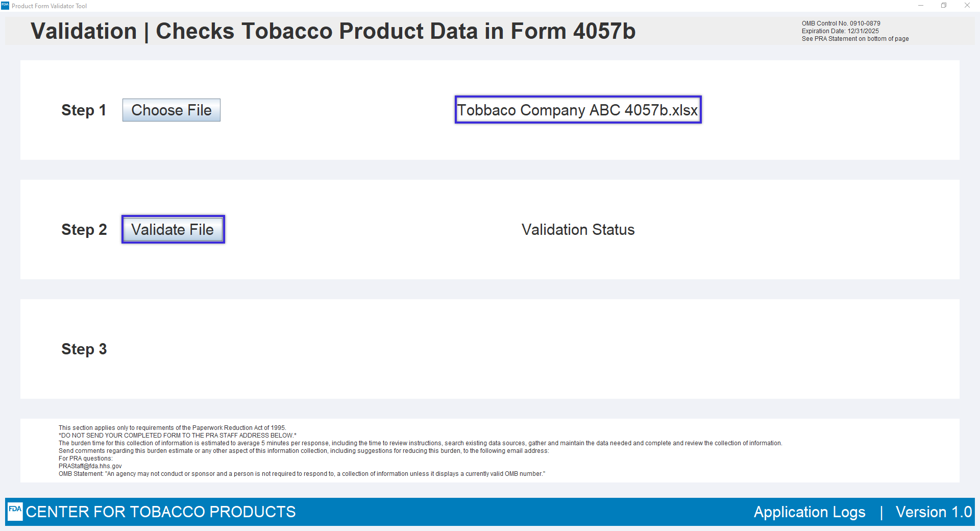Click the PRAStaff@fda.hhs.gov email address
The image size is (980, 531).
pos(90,466)
